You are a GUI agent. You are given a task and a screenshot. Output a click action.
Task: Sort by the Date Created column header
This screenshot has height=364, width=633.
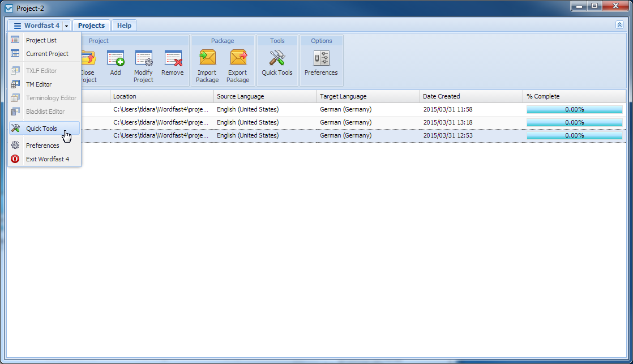pyautogui.click(x=471, y=96)
